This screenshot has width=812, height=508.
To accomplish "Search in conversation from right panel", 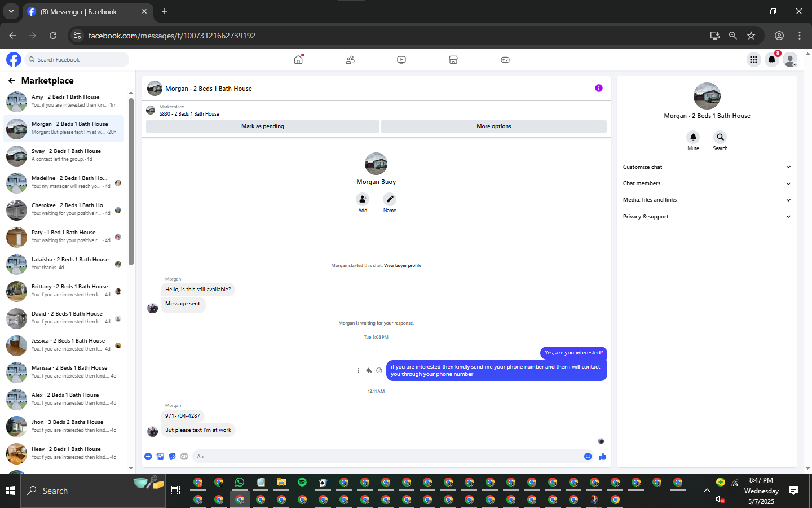I will [720, 137].
